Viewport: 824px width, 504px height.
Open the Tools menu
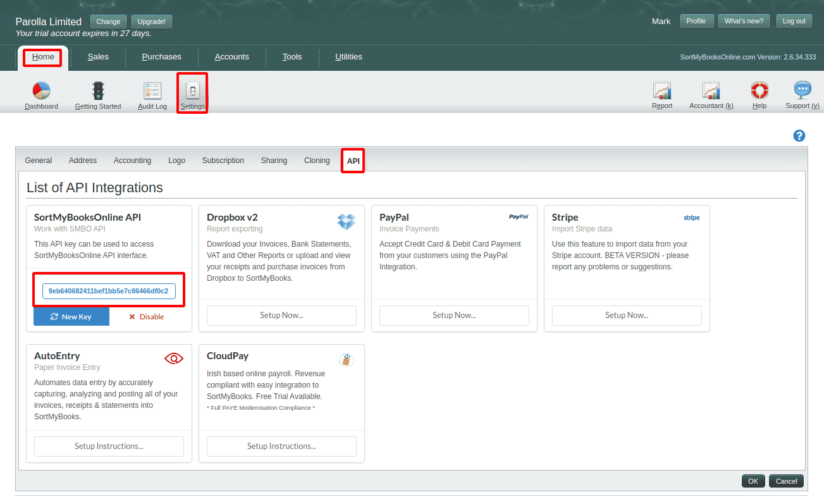tap(292, 57)
